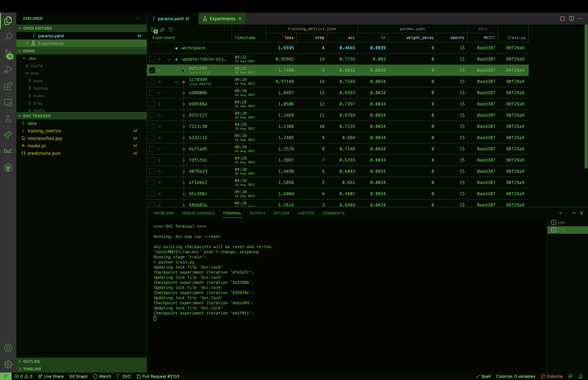The width and height of the screenshot is (588, 380).
Task: Open the GitHub icon in activity bar
Action: click(x=8, y=168)
